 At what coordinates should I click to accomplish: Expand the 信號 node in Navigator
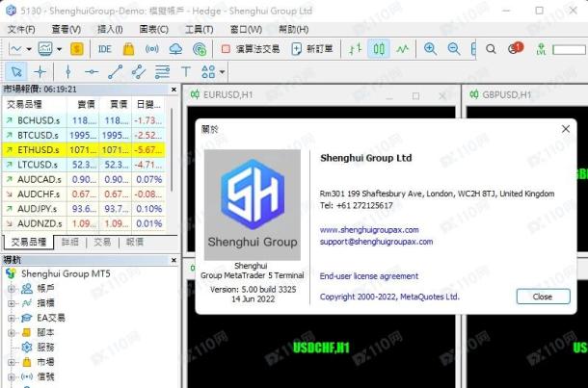point(12,376)
